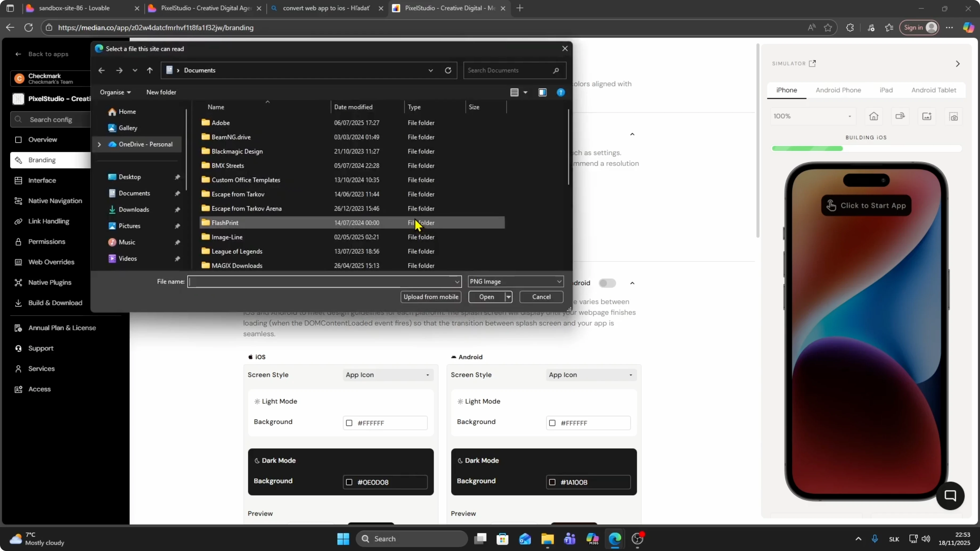Image resolution: width=980 pixels, height=551 pixels.
Task: Open Windows Start menu
Action: (x=343, y=539)
